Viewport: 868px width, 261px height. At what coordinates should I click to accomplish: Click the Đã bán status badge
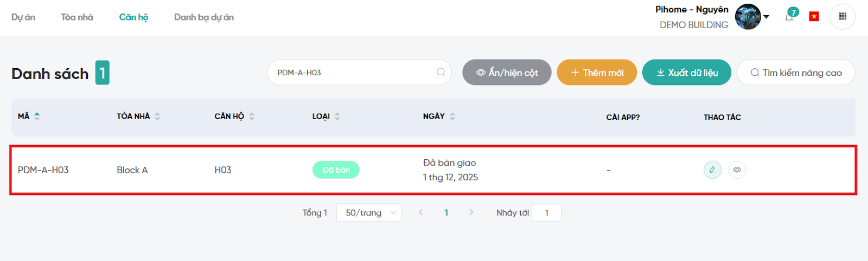(x=336, y=170)
